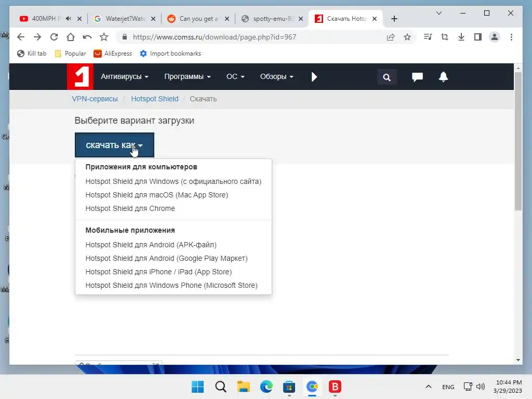The width and height of the screenshot is (532, 399).
Task: Go to the browser home page
Action: pos(71,37)
